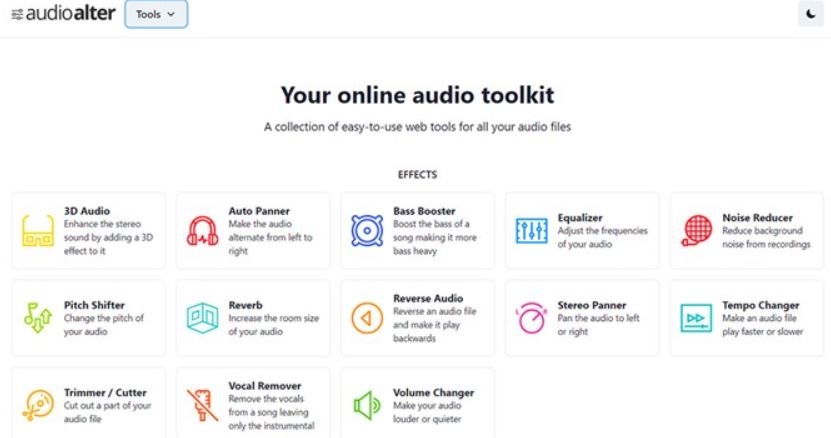Click 'Boost the bass of a song' description

[x=435, y=238]
